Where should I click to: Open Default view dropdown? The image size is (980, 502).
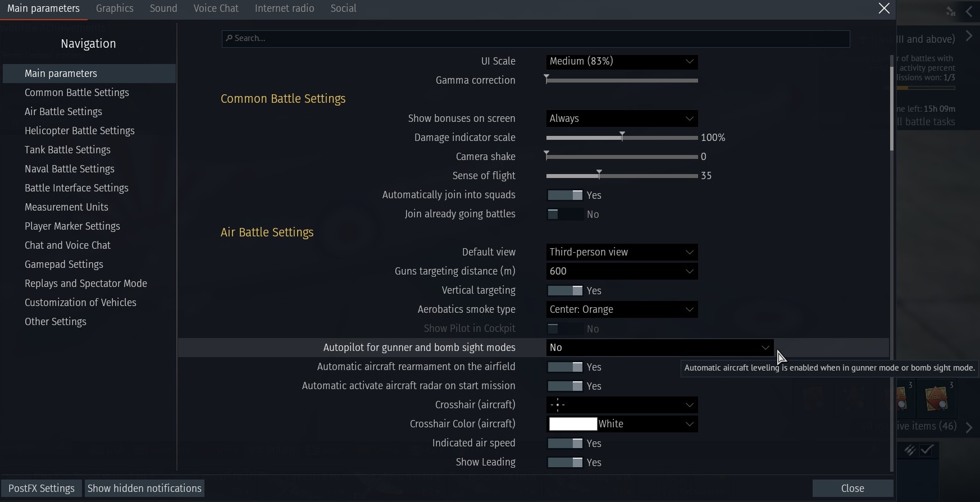pyautogui.click(x=622, y=252)
